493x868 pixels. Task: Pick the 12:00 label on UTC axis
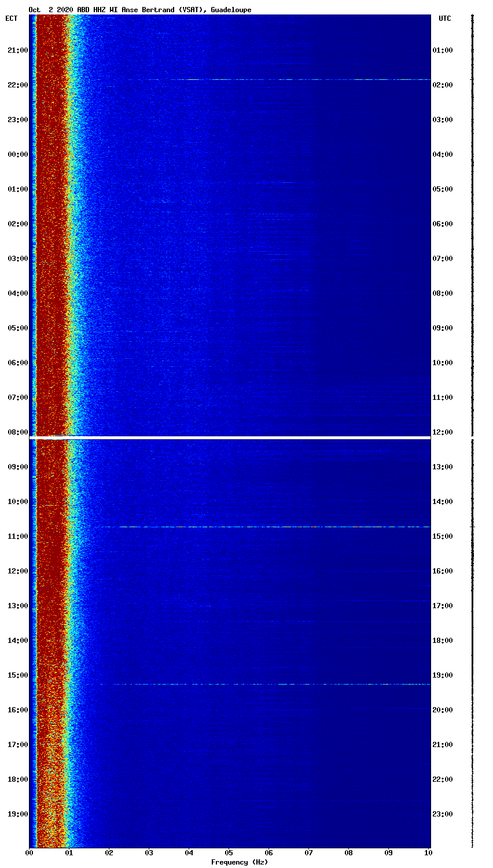(443, 432)
